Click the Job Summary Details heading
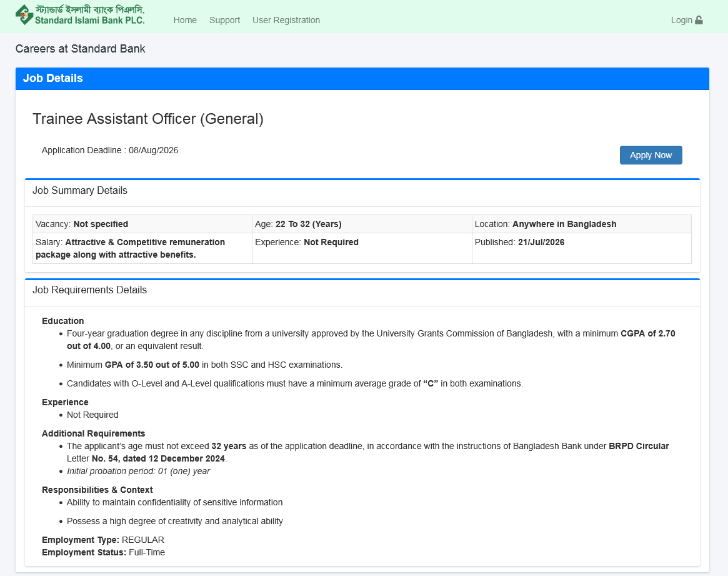This screenshot has height=576, width=728. tap(80, 191)
